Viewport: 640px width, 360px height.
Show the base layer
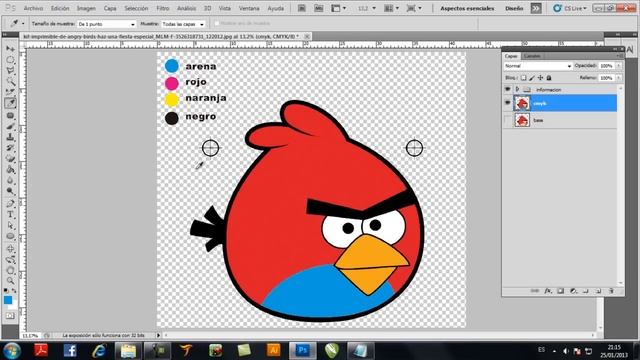[x=507, y=120]
